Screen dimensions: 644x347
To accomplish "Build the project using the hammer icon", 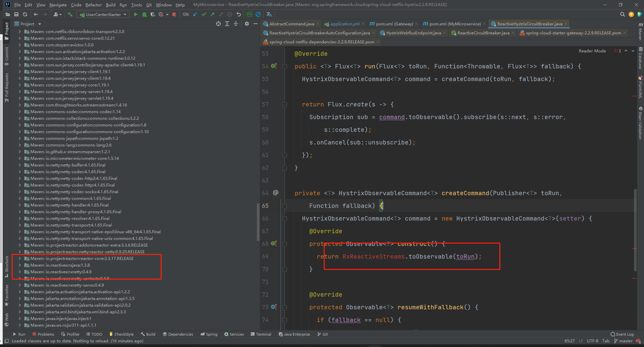I will (70, 14).
